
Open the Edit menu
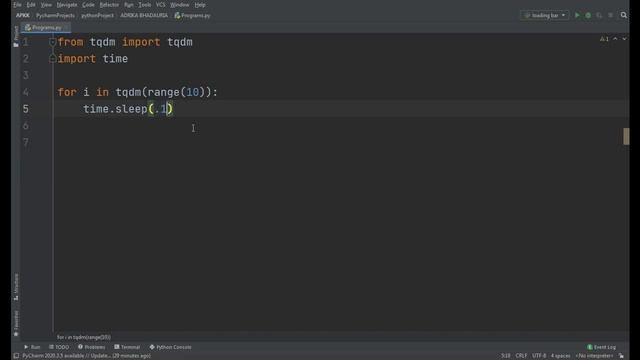[31, 5]
